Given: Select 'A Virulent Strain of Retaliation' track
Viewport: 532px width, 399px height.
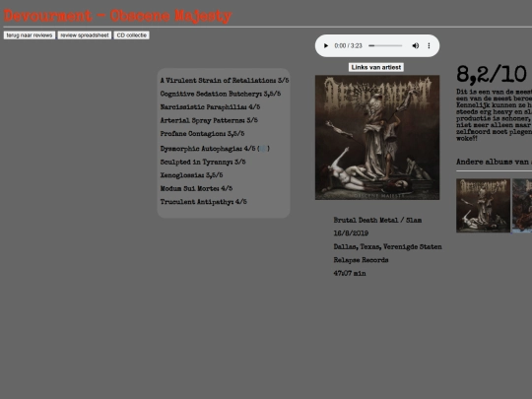Looking at the screenshot, I should point(225,81).
